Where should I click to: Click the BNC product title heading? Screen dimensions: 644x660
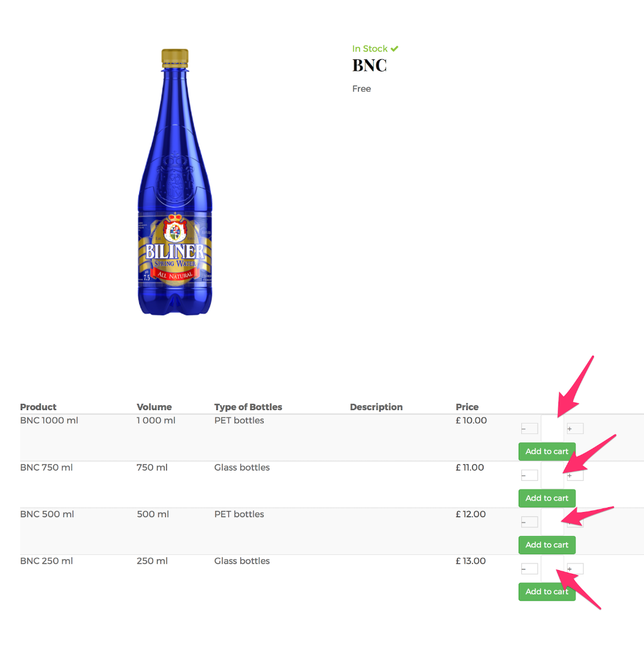(370, 65)
